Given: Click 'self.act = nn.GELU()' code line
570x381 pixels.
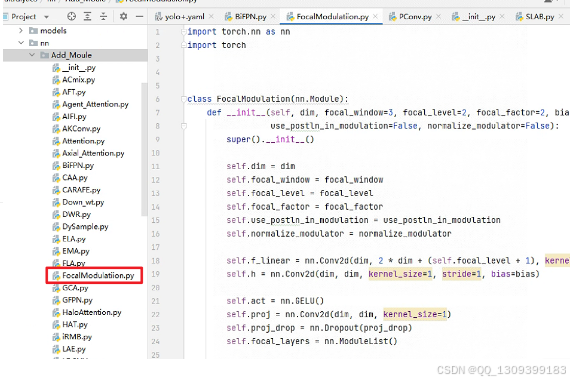Looking at the screenshot, I should pyautogui.click(x=275, y=301).
